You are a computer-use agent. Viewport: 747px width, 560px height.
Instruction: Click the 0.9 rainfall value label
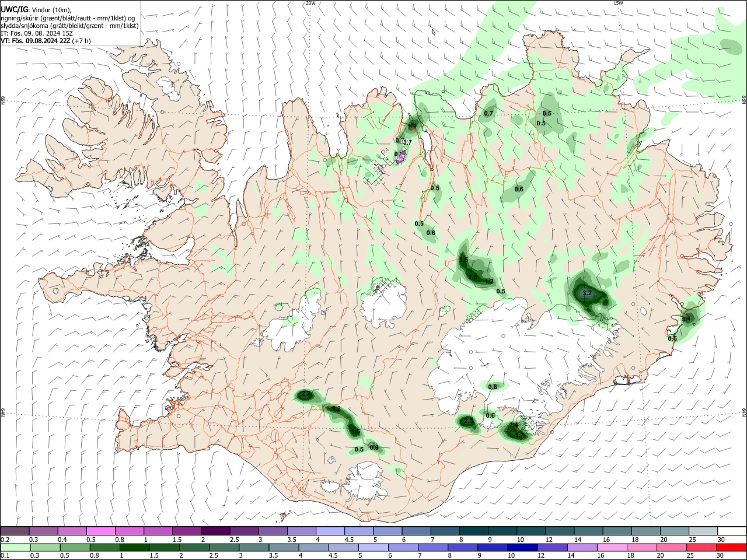point(374,448)
